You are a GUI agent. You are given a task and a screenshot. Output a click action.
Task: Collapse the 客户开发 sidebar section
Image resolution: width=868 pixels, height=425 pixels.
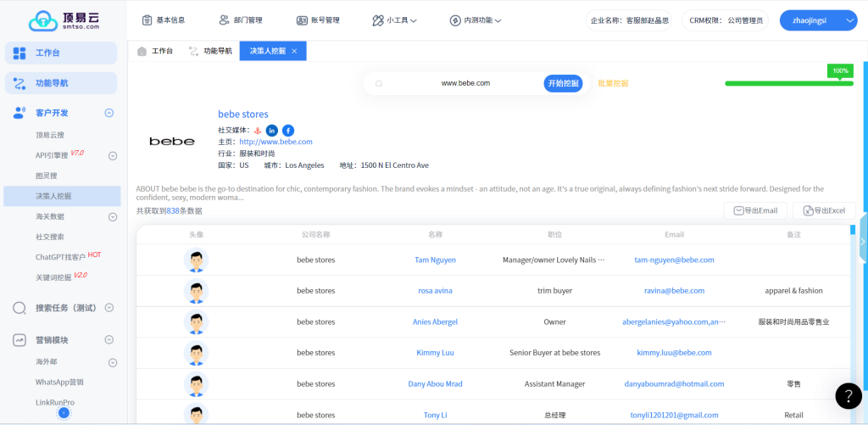tap(108, 113)
